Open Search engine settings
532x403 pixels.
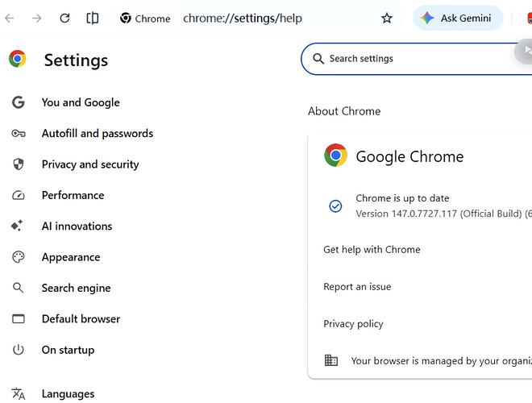click(77, 288)
